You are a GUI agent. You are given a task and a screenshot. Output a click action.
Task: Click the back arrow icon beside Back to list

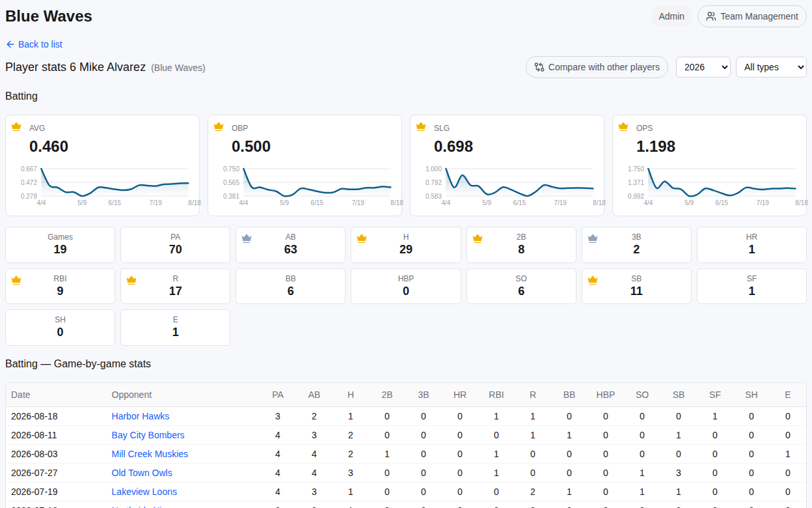10,44
